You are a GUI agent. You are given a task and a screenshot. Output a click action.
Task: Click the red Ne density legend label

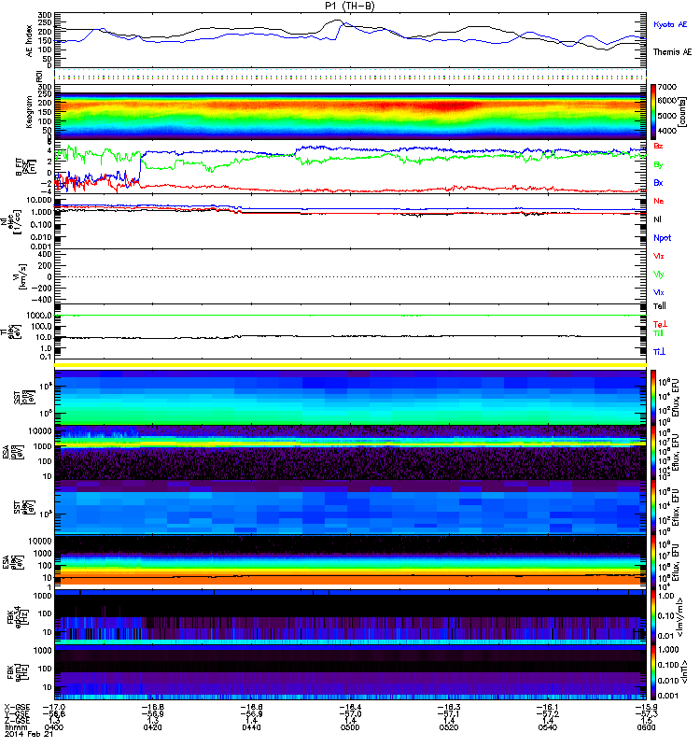(659, 201)
